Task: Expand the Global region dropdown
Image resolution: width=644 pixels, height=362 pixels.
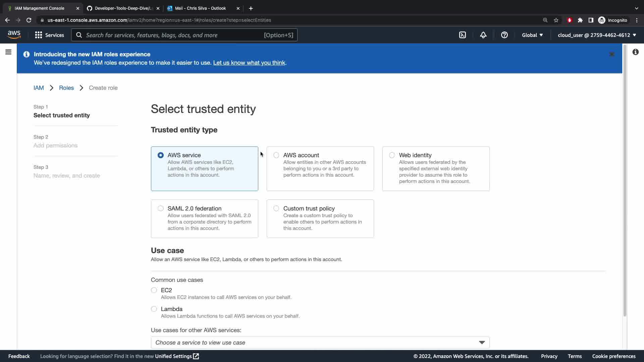Action: tap(532, 35)
